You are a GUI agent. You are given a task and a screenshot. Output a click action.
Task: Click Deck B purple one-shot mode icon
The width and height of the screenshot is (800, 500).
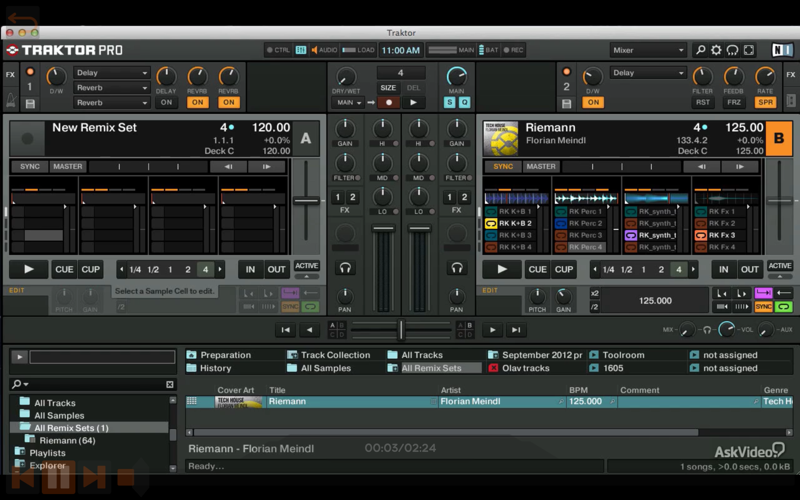pos(763,293)
